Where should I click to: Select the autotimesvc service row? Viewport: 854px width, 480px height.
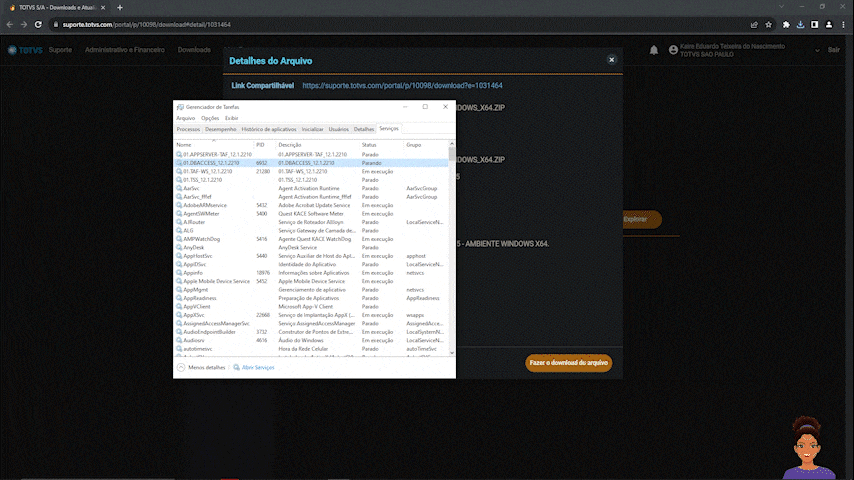pyautogui.click(x=311, y=349)
